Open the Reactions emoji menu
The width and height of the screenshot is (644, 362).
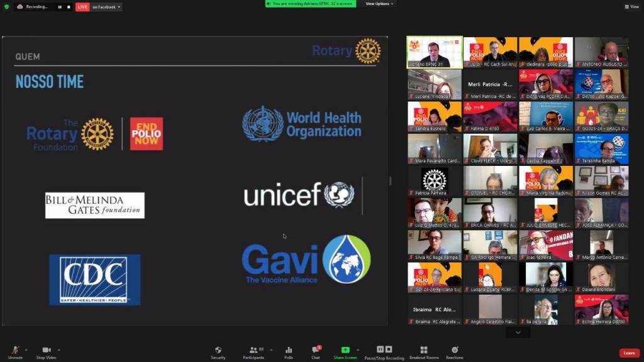tap(454, 351)
